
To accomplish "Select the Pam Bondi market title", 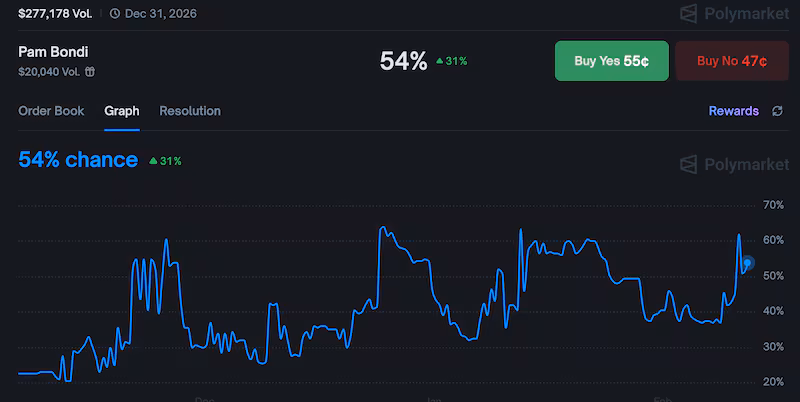I will 54,51.
